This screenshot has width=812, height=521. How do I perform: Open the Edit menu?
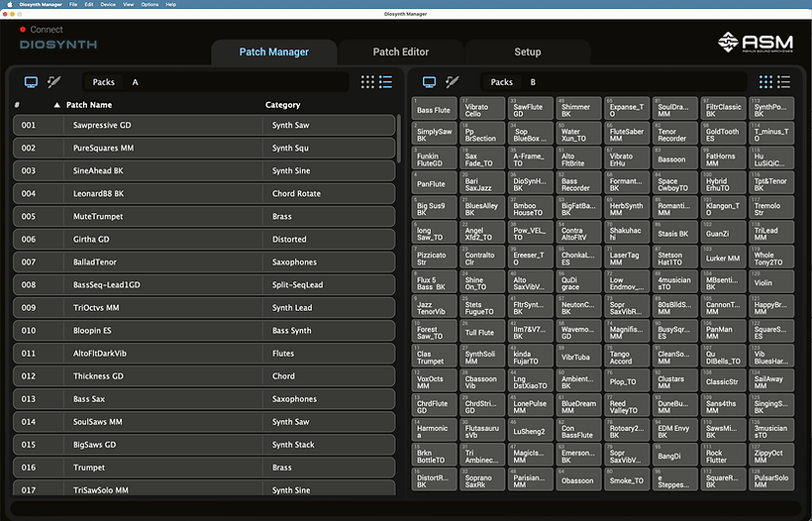(89, 4)
